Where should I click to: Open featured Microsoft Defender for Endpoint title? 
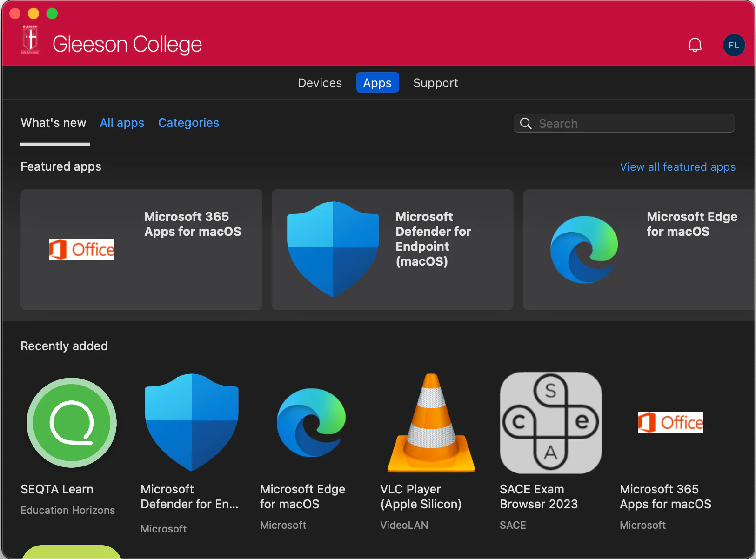pos(433,239)
